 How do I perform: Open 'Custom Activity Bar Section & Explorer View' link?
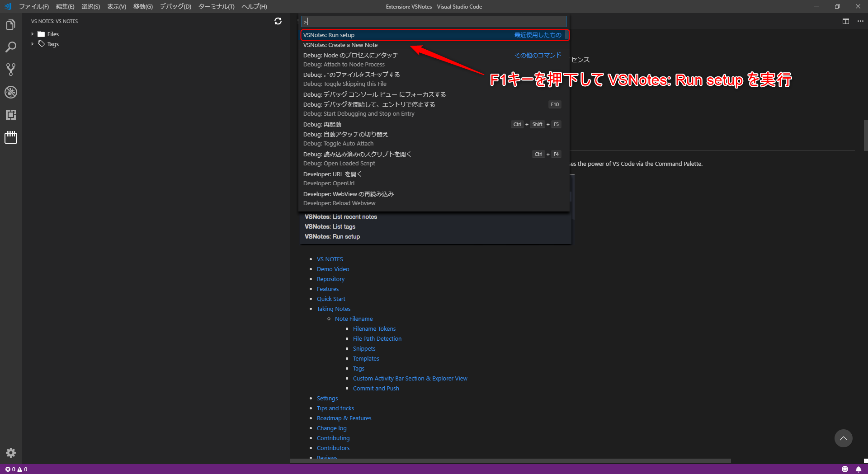pyautogui.click(x=410, y=378)
